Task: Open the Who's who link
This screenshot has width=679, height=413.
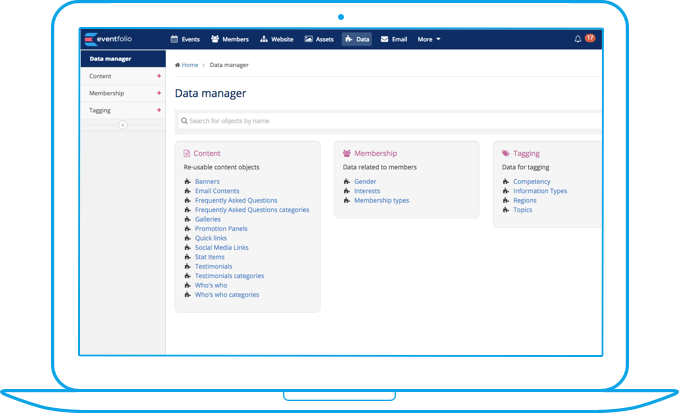Action: (x=211, y=285)
